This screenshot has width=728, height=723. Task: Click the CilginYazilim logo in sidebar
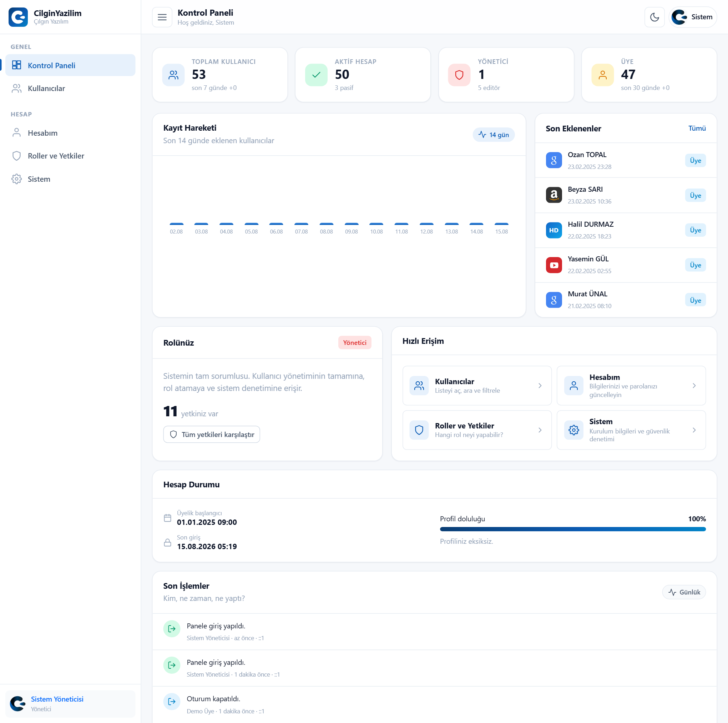tap(18, 17)
